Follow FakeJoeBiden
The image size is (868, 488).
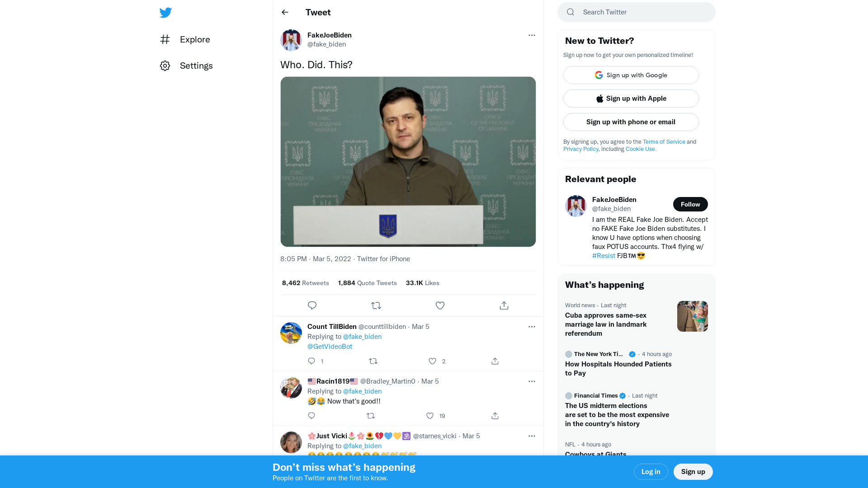coord(690,204)
